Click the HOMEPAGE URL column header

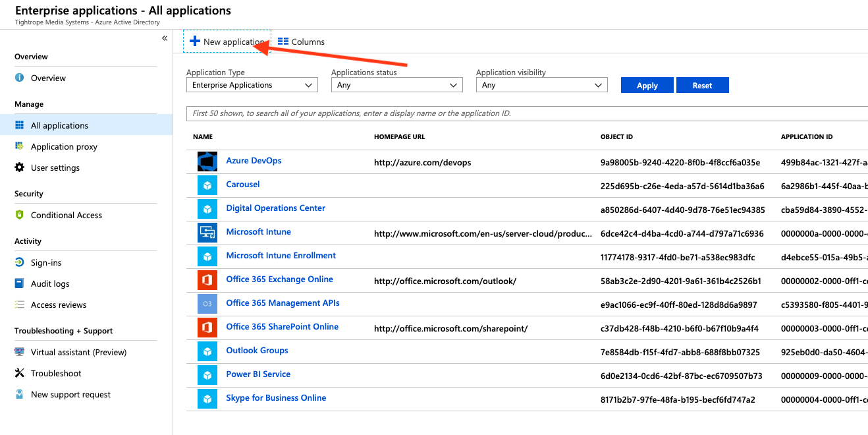[400, 137]
